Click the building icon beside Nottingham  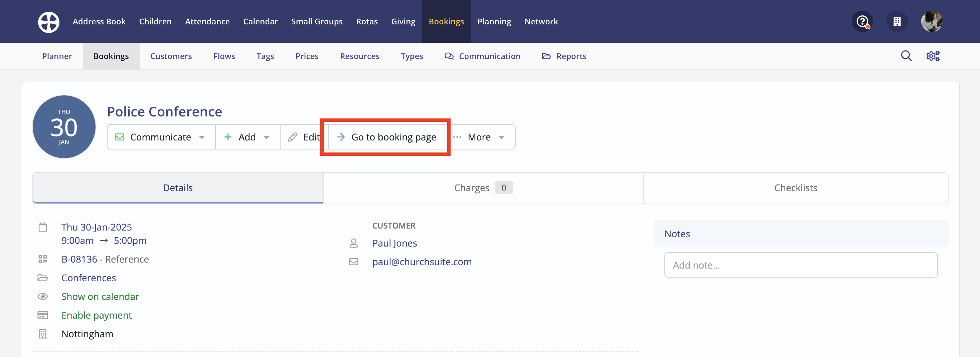coord(43,334)
